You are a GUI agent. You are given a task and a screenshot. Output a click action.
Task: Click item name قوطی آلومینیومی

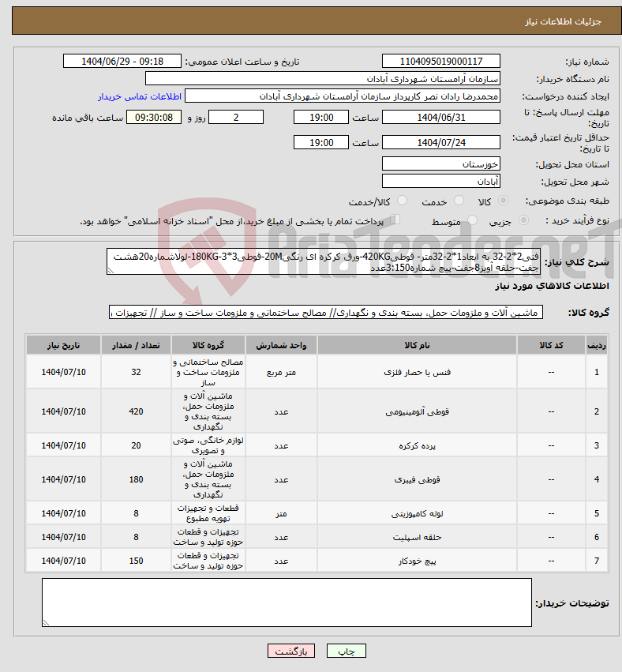point(417,411)
